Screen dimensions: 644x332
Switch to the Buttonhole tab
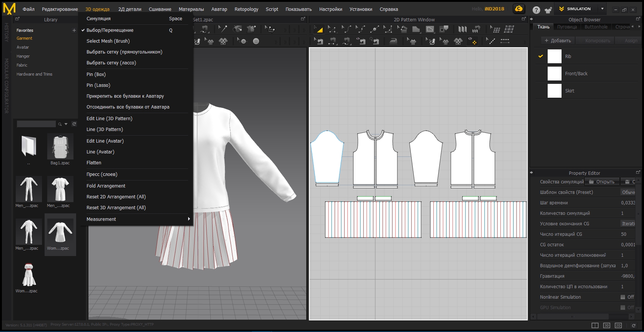[596, 27]
